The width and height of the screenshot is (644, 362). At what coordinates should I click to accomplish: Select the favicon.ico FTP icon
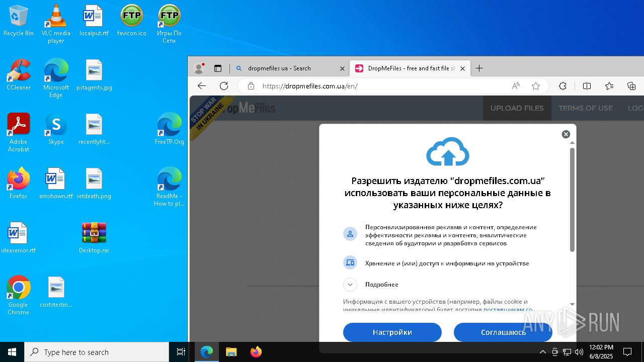coord(131,21)
